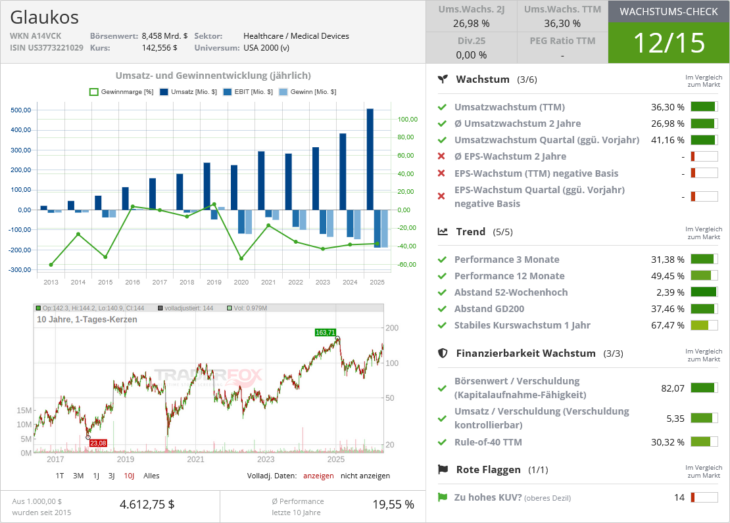730x523 pixels.
Task: Open Umsatzwachstum Quartal (ggü. Vorjahr) metric
Action: [x=547, y=140]
